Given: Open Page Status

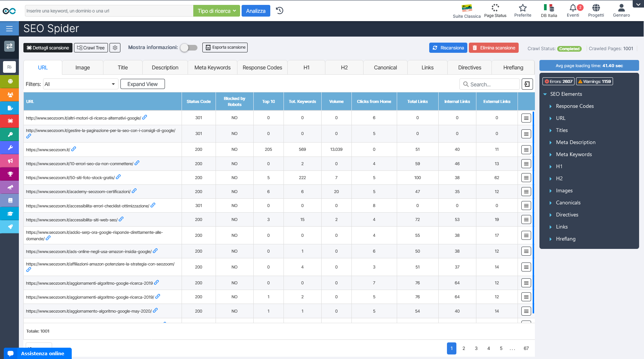Looking at the screenshot, I should coord(495,11).
